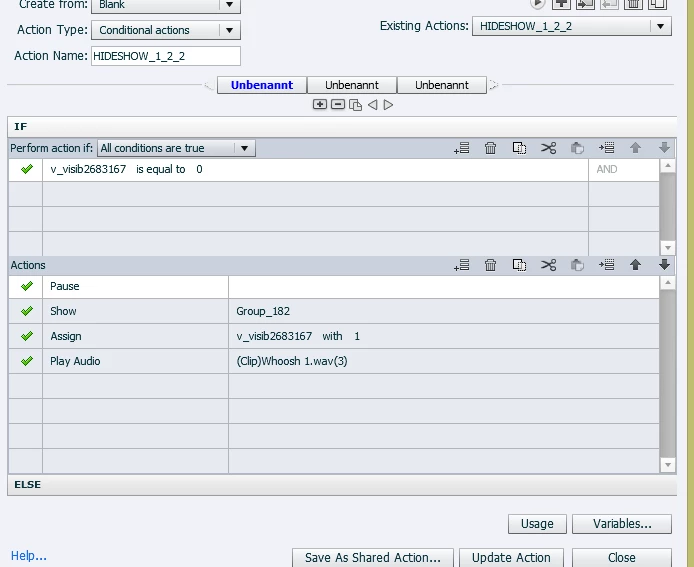Open the Variables... dialog
The width and height of the screenshot is (694, 567).
[622, 524]
